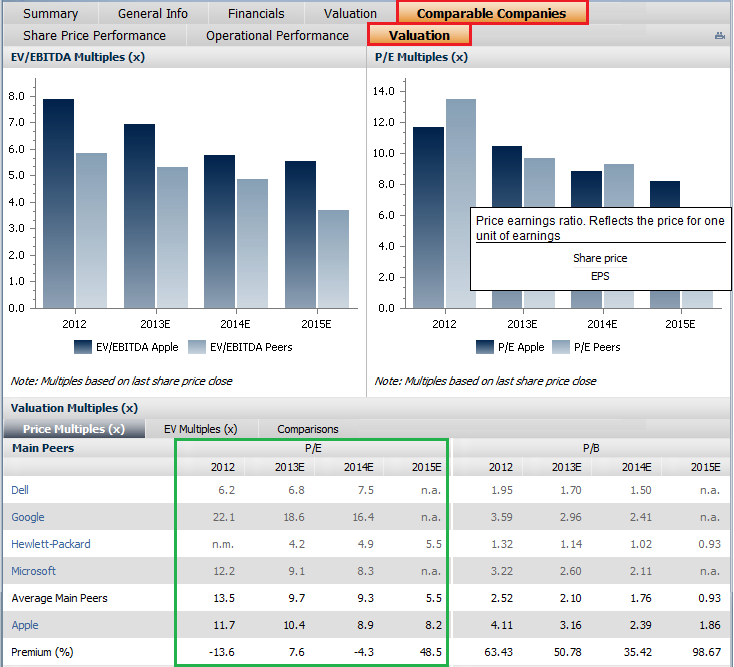Click the Premium (%) row label
Image resolution: width=734 pixels, height=667 pixels.
coord(42,652)
